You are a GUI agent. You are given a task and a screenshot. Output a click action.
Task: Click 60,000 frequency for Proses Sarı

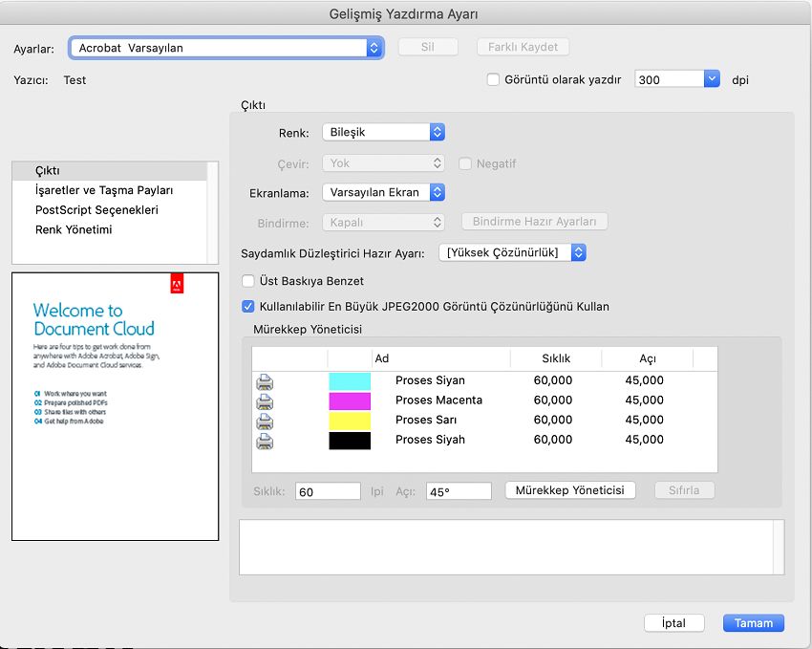(x=552, y=420)
